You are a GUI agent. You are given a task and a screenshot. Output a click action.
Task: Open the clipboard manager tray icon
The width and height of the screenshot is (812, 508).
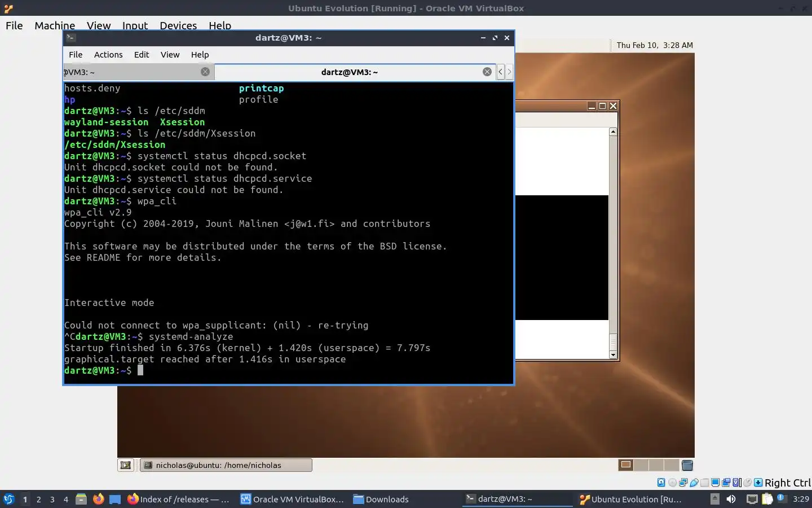(767, 499)
